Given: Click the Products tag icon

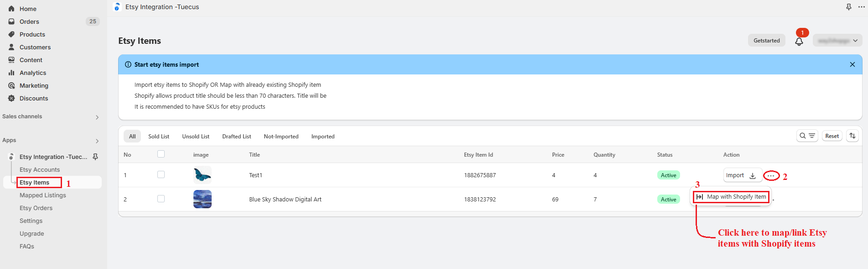Looking at the screenshot, I should click(x=11, y=34).
